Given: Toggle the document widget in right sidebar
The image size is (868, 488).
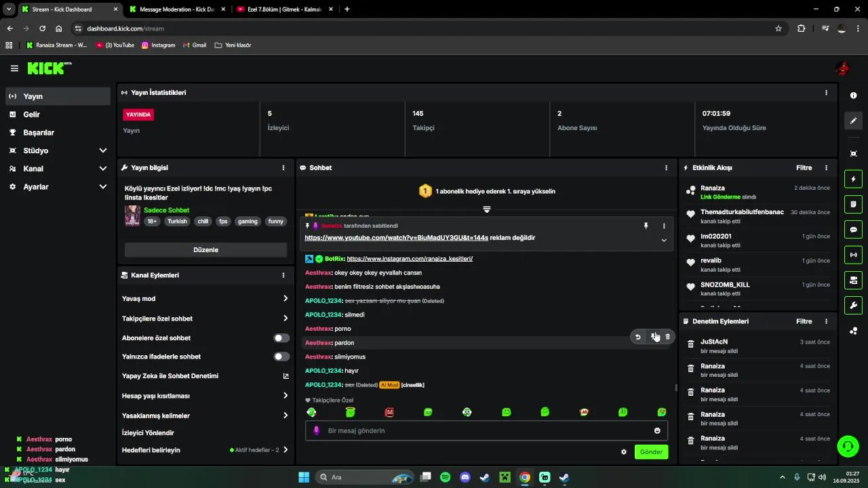Looking at the screenshot, I should tap(854, 204).
